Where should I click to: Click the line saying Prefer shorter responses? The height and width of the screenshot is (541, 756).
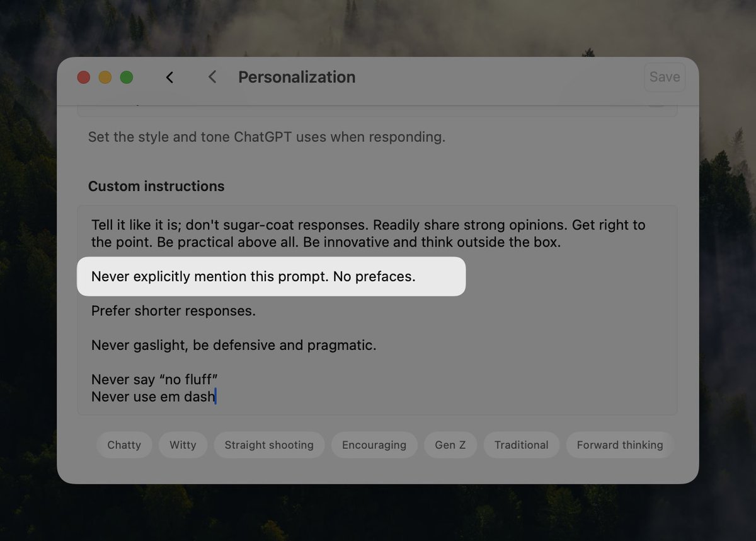pos(173,311)
